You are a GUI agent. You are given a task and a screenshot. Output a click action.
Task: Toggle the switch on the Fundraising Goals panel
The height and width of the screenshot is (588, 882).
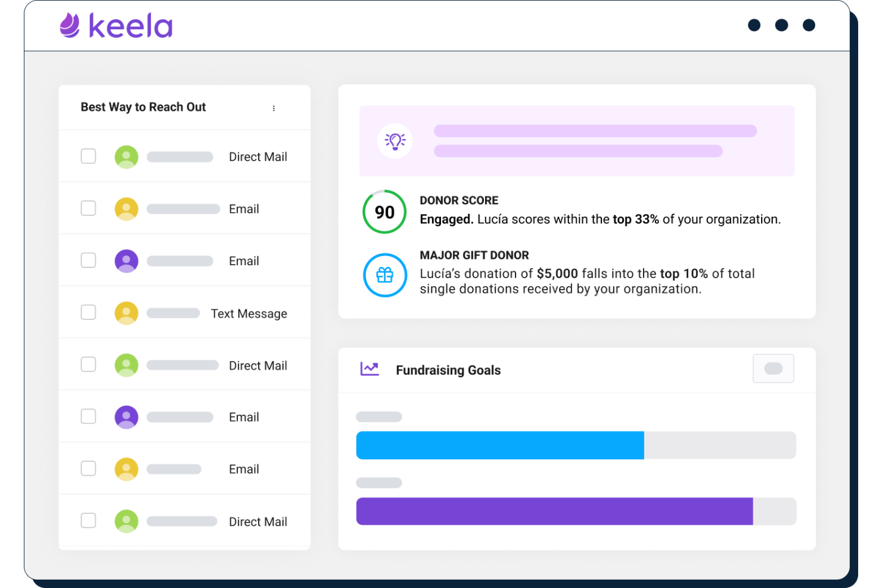click(773, 369)
